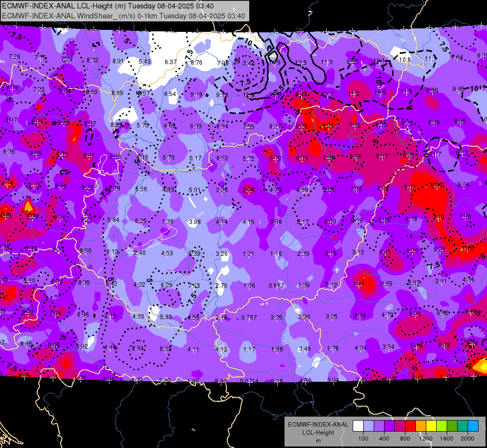The image size is (487, 448).
Task: Click the wind shear value 7.63
Action: point(194,285)
